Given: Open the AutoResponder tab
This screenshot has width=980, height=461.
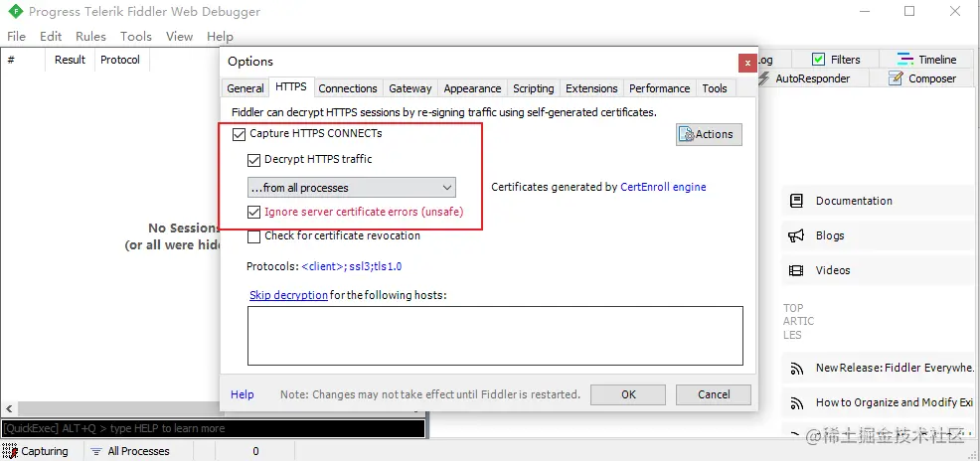Looking at the screenshot, I should [812, 78].
